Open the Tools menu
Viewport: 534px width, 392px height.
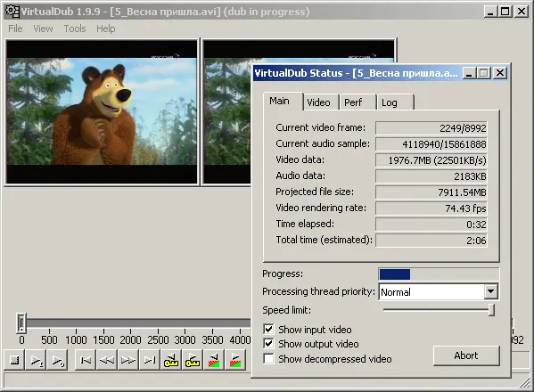75,29
